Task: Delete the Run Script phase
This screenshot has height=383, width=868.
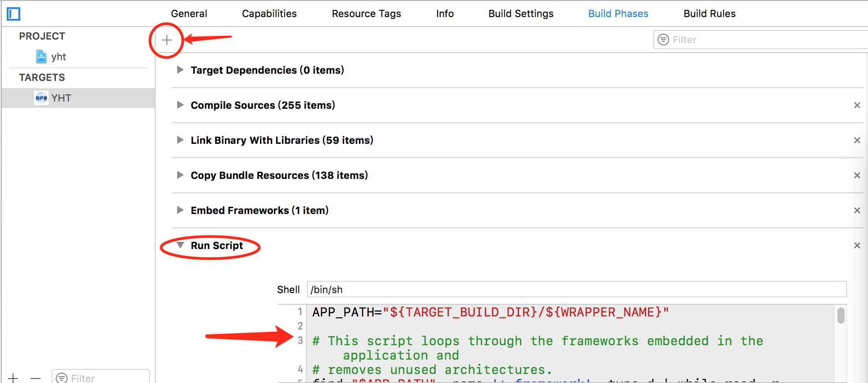Action: click(x=857, y=245)
